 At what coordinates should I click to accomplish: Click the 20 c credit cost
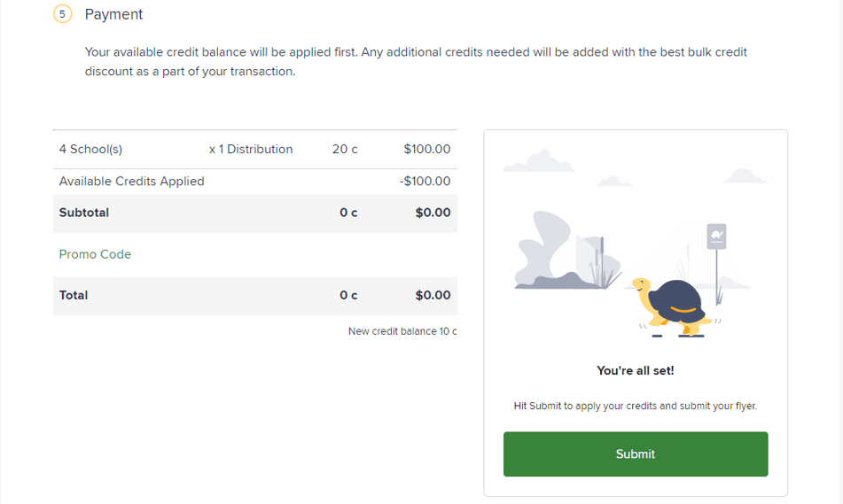[x=345, y=149]
